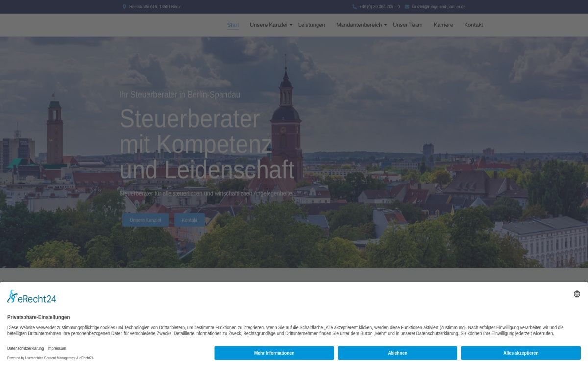This screenshot has width=588, height=368.
Task: Go to the Start menu item
Action: pos(233,25)
